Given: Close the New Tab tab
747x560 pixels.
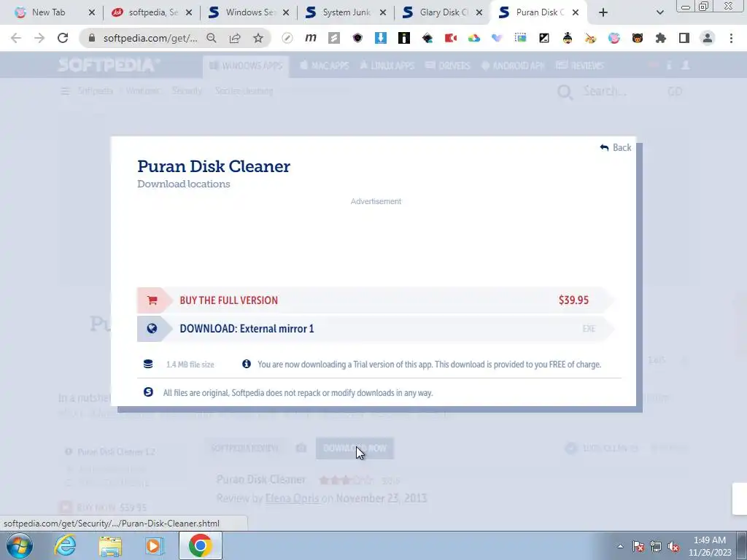Looking at the screenshot, I should click(91, 12).
